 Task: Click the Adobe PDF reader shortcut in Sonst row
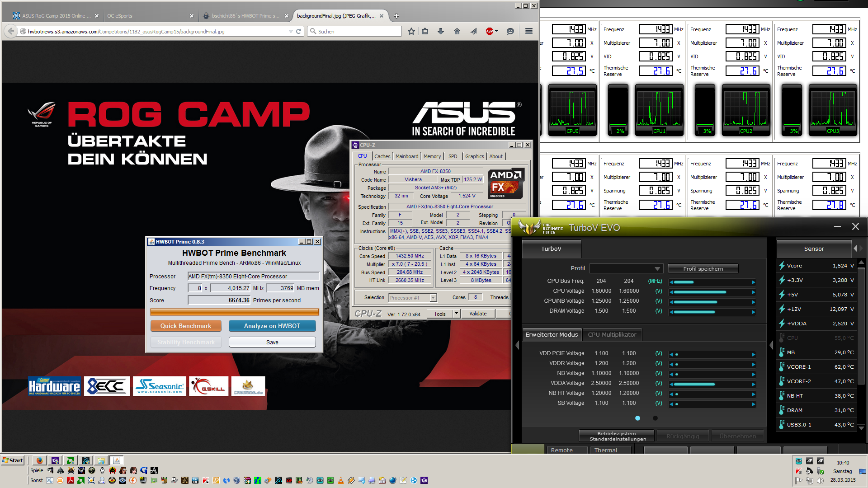click(71, 480)
